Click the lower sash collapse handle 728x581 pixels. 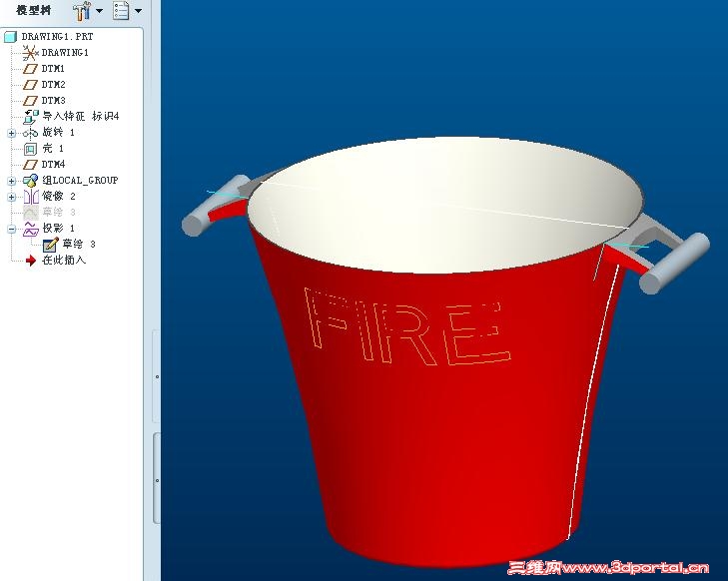pos(157,480)
